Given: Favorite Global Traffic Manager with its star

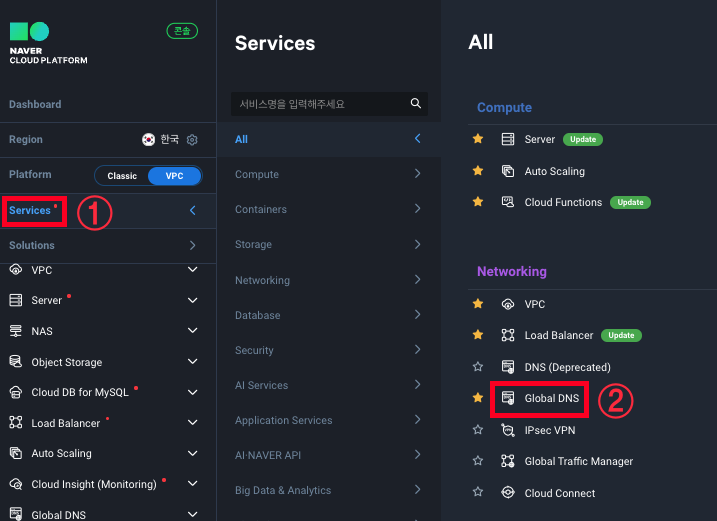Looking at the screenshot, I should pyautogui.click(x=478, y=461).
